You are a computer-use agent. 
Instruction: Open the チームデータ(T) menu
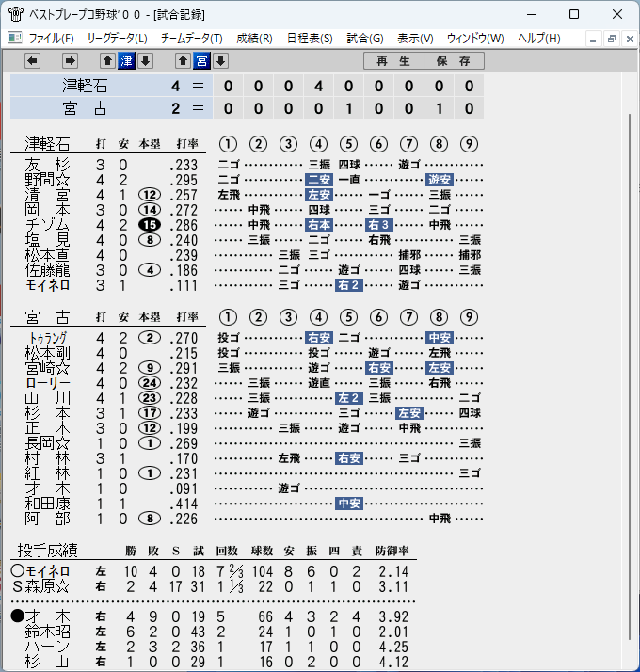pyautogui.click(x=192, y=39)
